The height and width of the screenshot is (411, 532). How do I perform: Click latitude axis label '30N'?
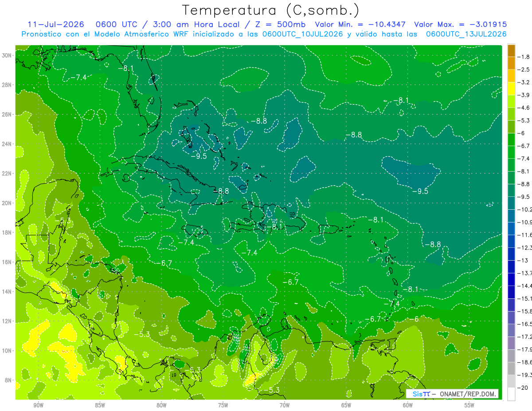click(8, 55)
